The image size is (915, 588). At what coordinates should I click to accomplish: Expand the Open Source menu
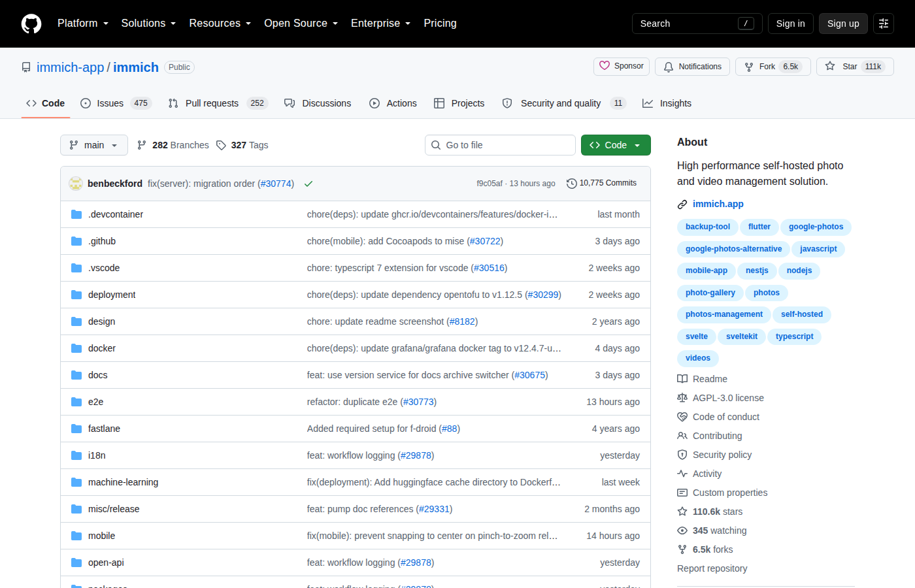pyautogui.click(x=301, y=24)
